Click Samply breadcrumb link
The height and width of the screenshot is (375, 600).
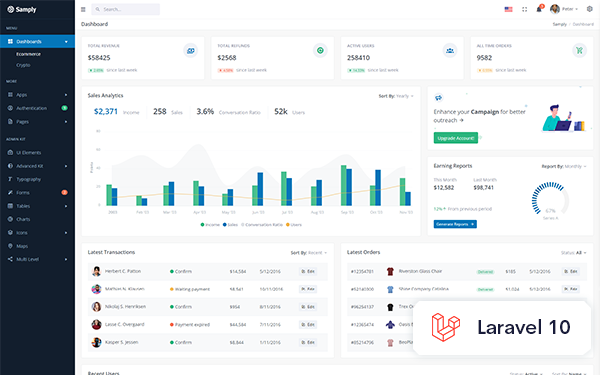coord(559,24)
